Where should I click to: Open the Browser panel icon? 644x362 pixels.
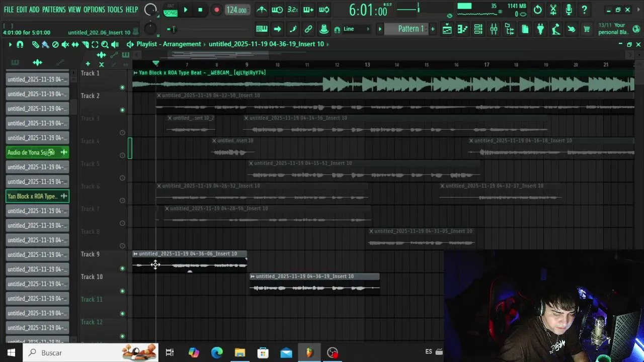pyautogui.click(x=509, y=29)
